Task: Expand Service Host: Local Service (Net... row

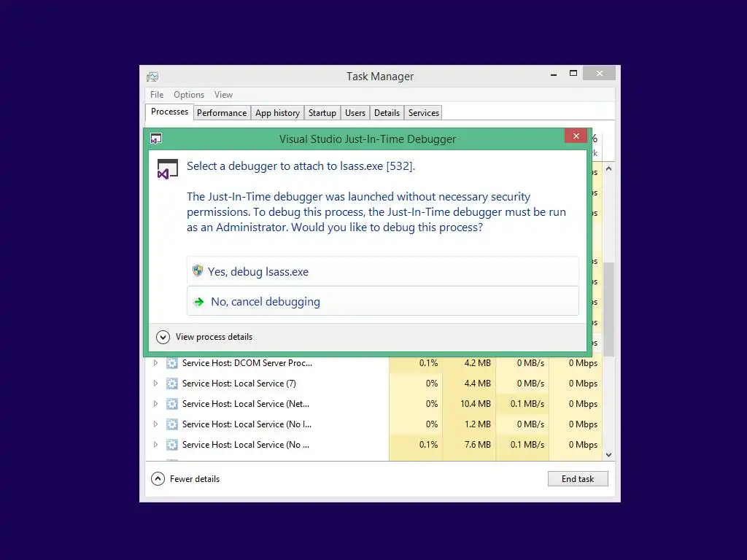Action: pyautogui.click(x=155, y=404)
